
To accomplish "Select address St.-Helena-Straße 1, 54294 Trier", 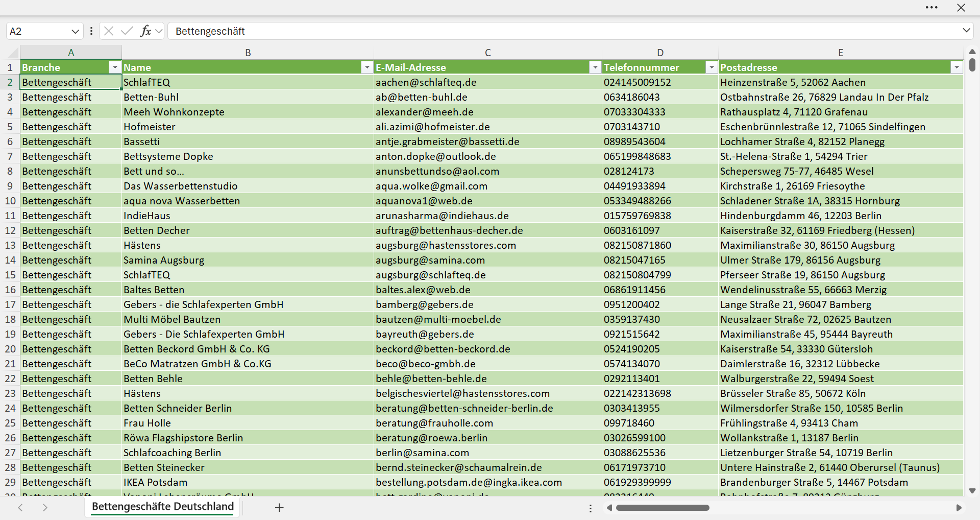I will [841, 156].
